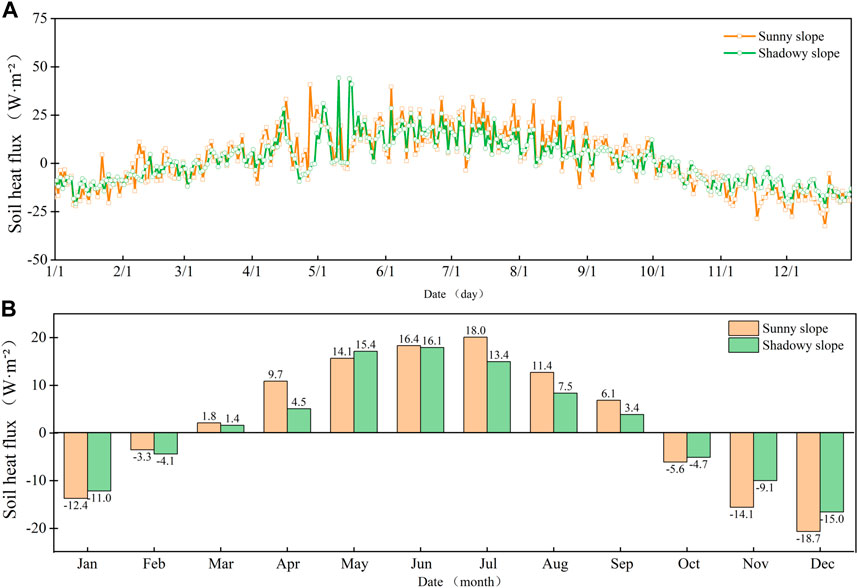This screenshot has width=858, height=588.
Task: Click the '-20' y-axis tick label in panel B
Action: click(x=38, y=528)
